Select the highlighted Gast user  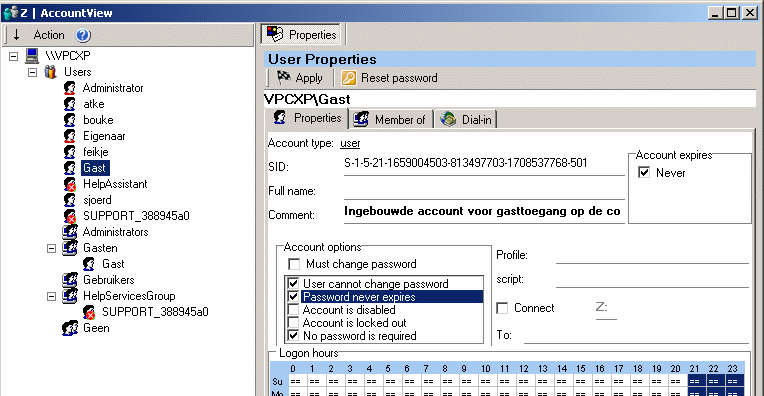tap(95, 168)
